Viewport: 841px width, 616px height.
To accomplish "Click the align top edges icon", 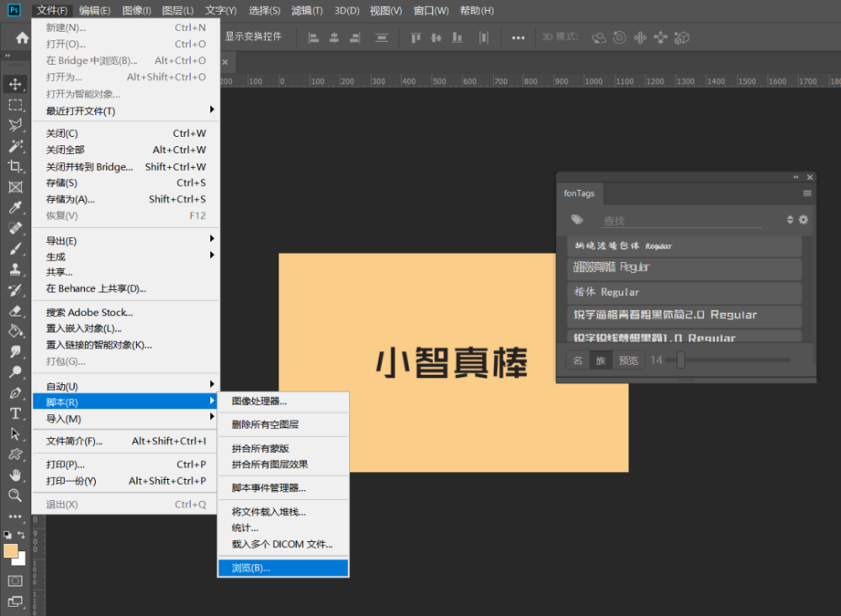I will coord(415,38).
